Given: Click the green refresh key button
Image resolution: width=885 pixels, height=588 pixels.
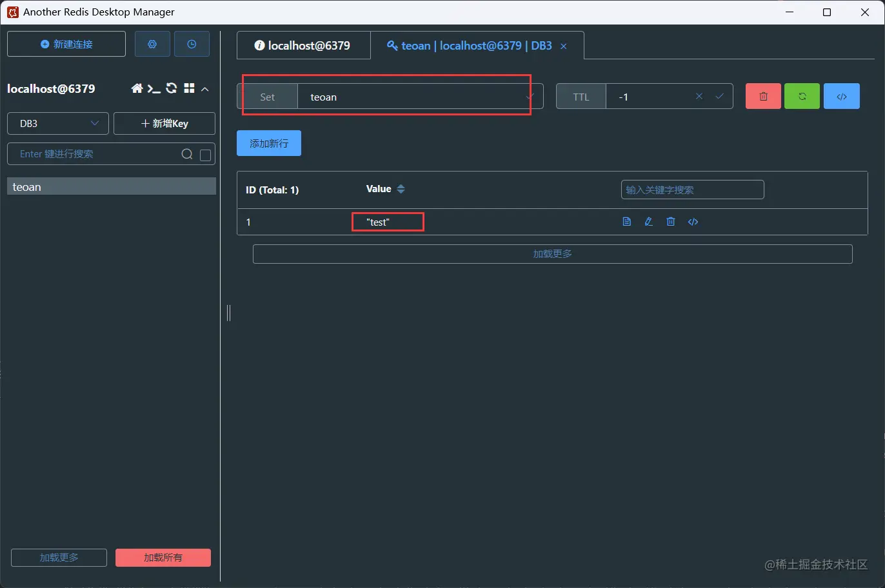Looking at the screenshot, I should pos(802,96).
